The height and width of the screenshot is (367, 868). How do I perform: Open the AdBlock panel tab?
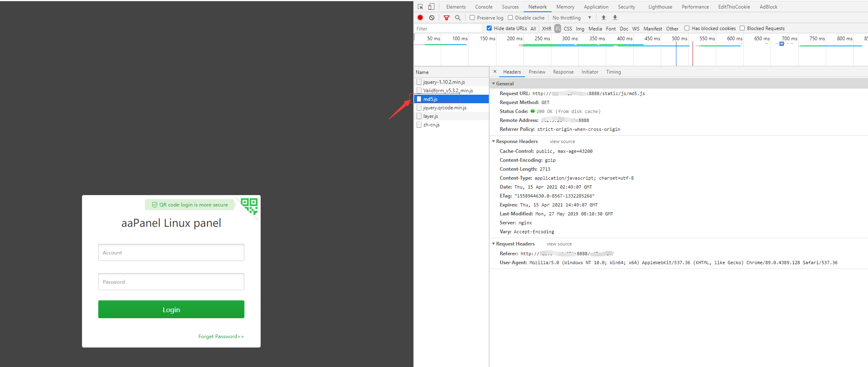[769, 7]
